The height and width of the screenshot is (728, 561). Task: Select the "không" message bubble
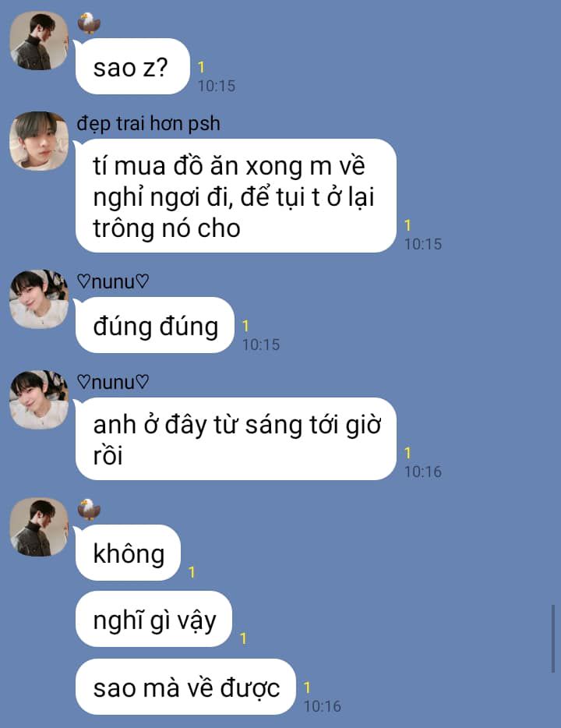tap(128, 553)
